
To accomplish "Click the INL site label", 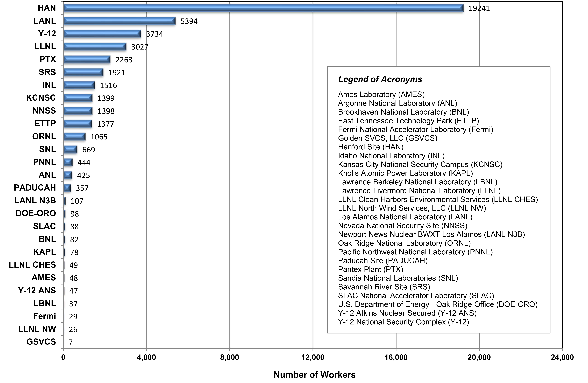I will [49, 85].
